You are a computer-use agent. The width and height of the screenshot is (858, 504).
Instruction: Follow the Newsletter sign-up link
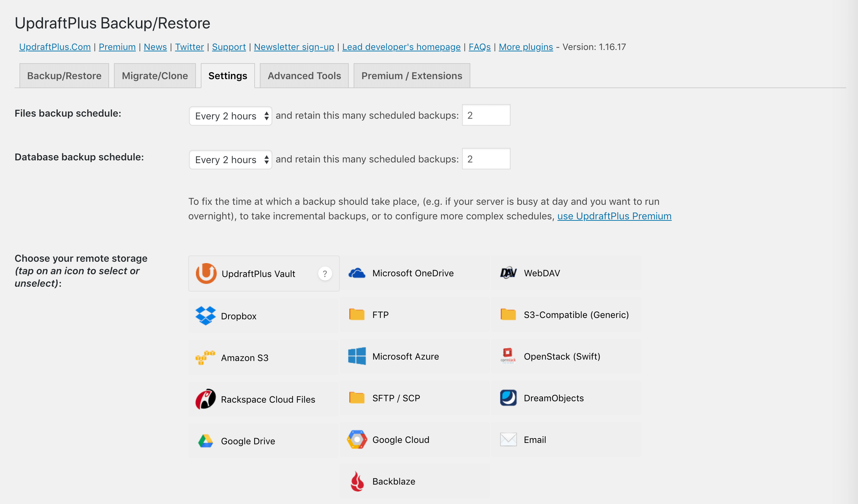click(x=294, y=47)
